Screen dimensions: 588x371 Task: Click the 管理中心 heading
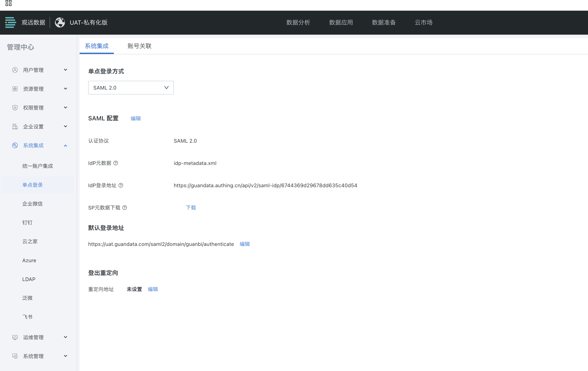click(21, 47)
